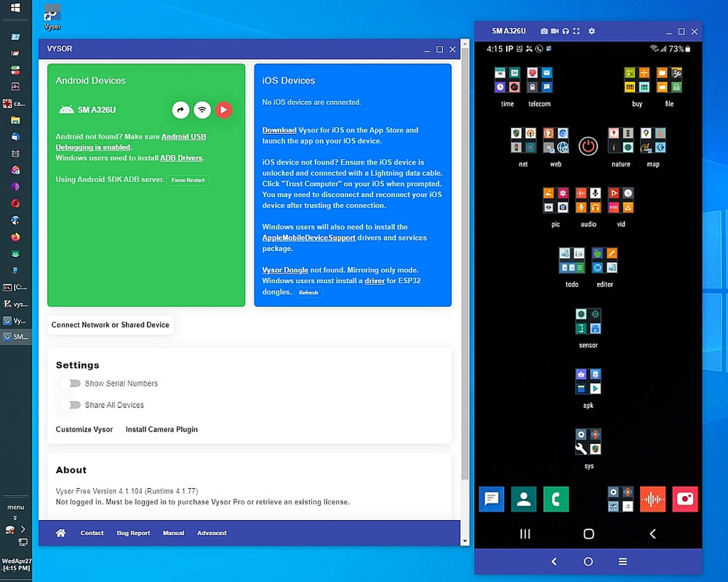728x582 pixels.
Task: Open the Messages app in phone dock
Action: pyautogui.click(x=491, y=499)
